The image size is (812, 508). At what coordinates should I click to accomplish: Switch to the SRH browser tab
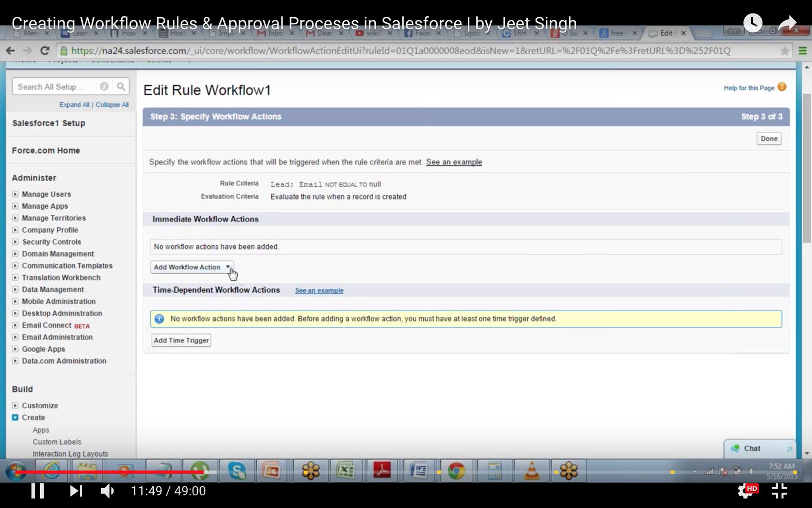(520, 33)
